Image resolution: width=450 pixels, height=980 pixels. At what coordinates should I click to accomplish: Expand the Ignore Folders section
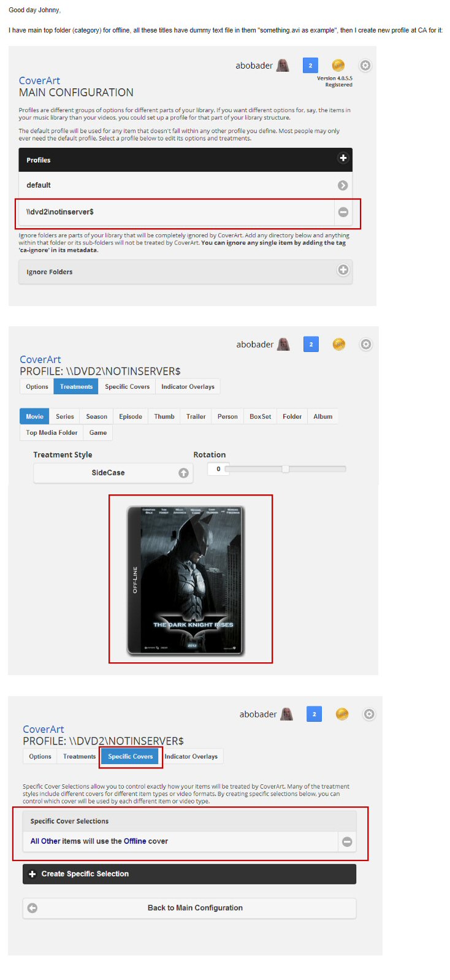pyautogui.click(x=185, y=272)
